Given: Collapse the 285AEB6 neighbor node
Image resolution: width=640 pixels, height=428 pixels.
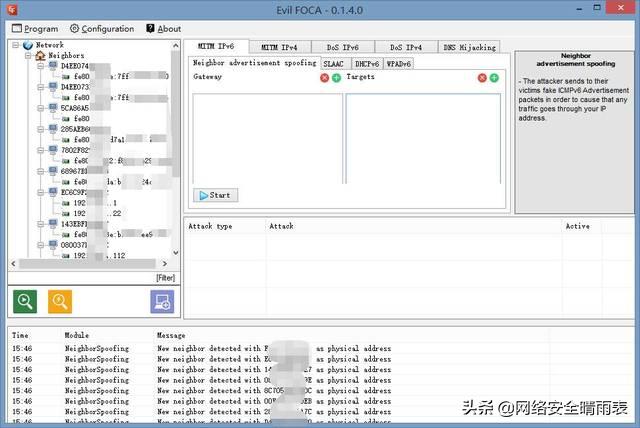Looking at the screenshot, I should tap(40, 129).
